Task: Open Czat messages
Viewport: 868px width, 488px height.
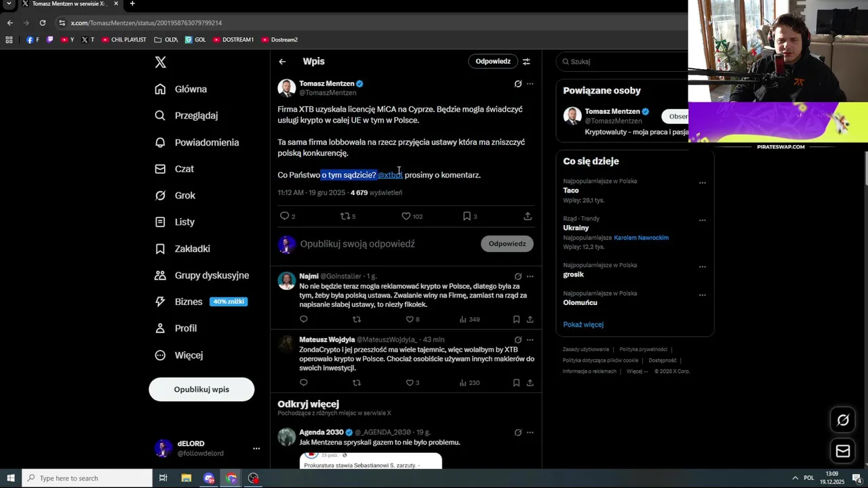Action: 174,169
